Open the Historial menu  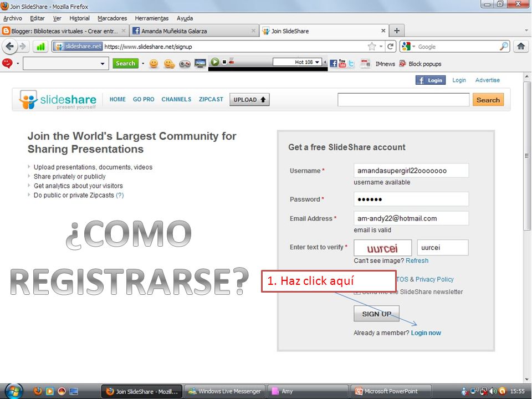[79, 18]
